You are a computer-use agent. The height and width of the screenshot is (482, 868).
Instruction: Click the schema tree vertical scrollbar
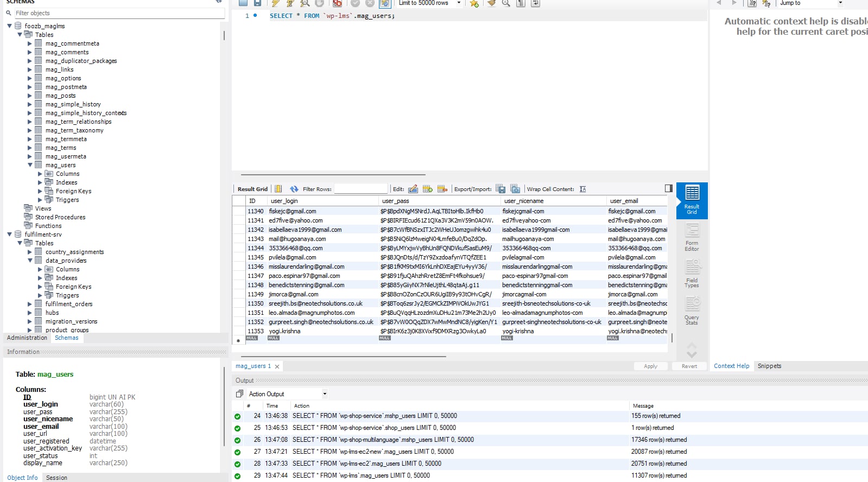pos(224,35)
